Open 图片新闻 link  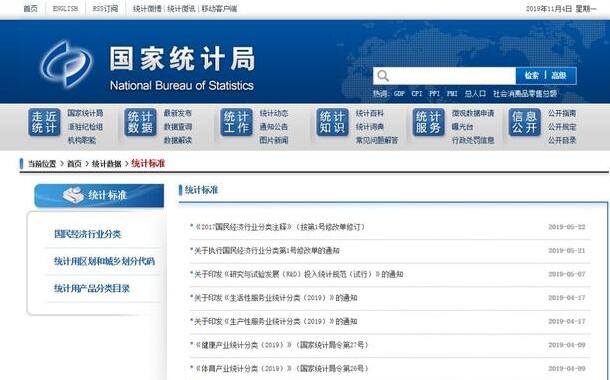(x=274, y=140)
